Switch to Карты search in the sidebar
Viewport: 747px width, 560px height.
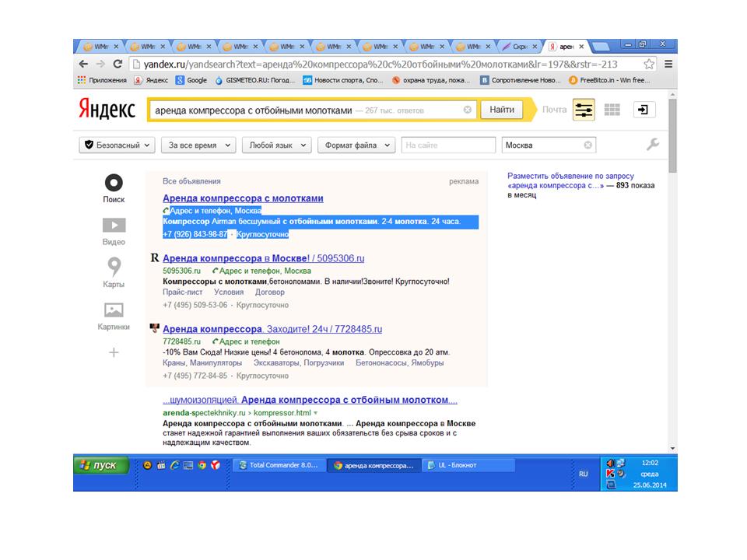click(114, 272)
